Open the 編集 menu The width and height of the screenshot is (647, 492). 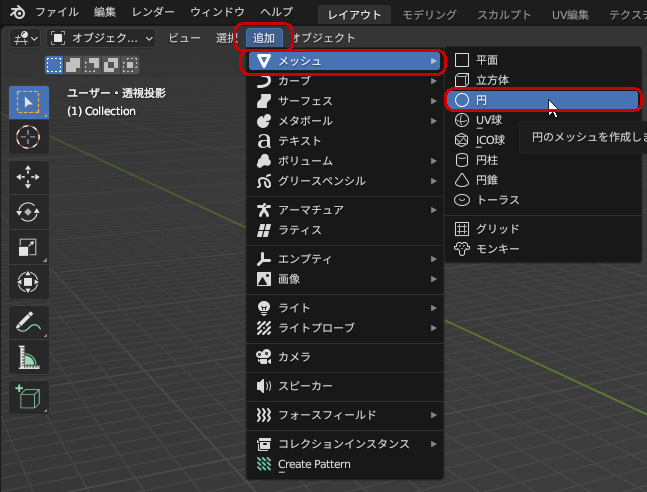coord(104,12)
